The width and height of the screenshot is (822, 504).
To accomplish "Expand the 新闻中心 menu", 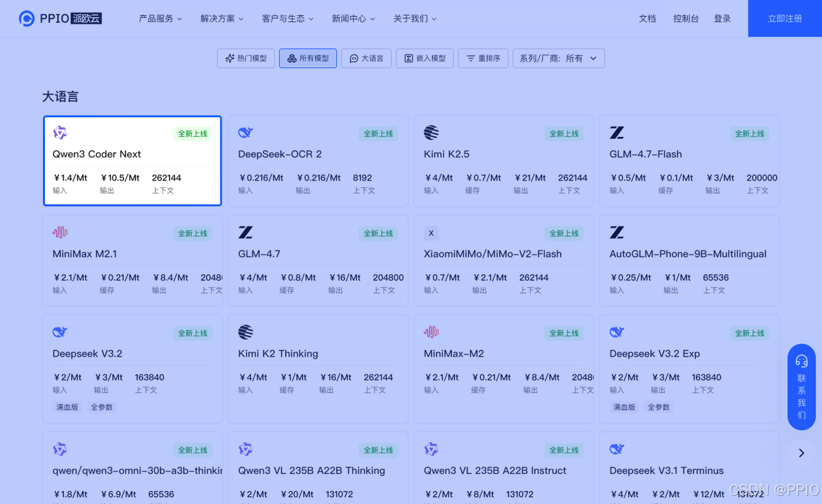I will [x=353, y=19].
